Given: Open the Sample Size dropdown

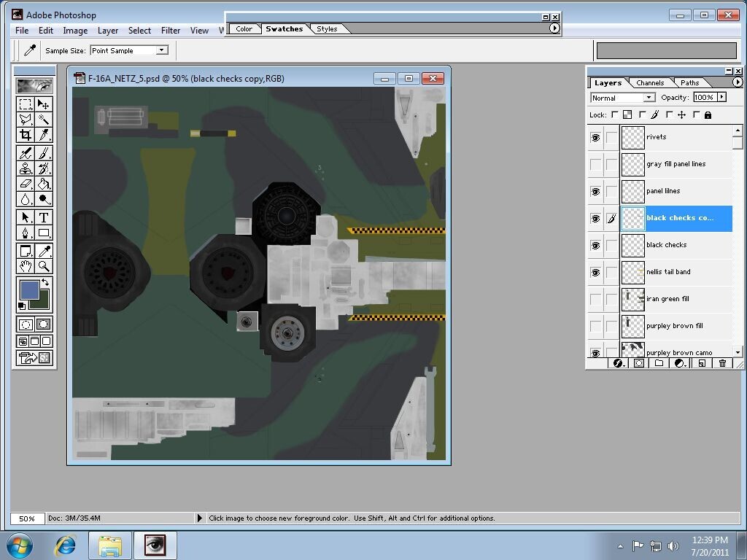Looking at the screenshot, I should click(162, 50).
